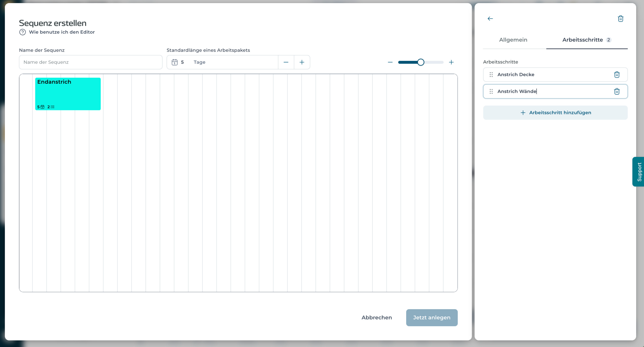Grab drag handle of Anstrich Wände
The width and height of the screenshot is (644, 347).
point(491,91)
